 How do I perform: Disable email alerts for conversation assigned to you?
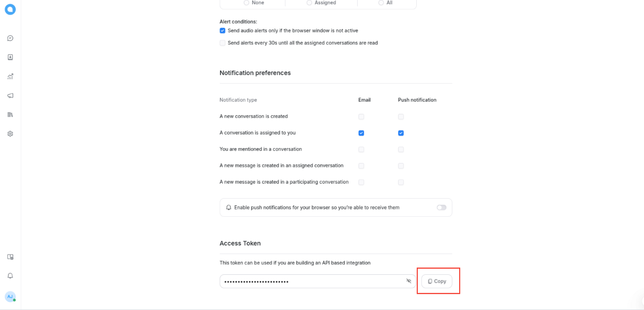(361, 133)
